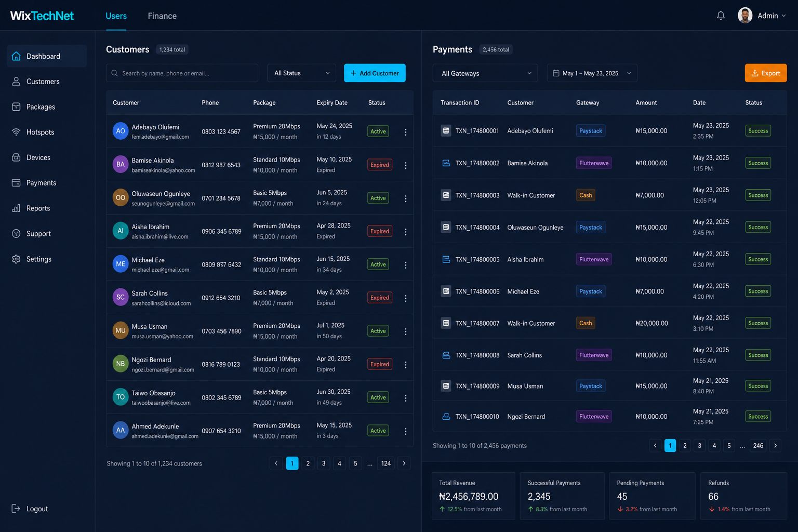Expand the Admin account menu chevron

[x=784, y=16]
